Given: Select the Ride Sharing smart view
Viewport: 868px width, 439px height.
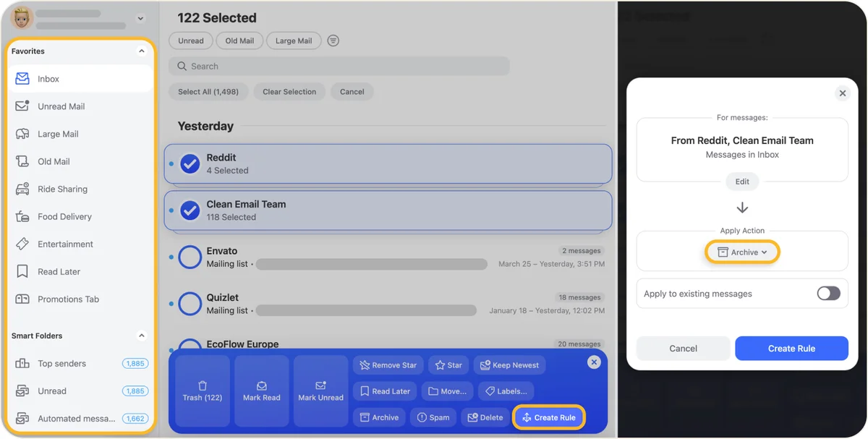Looking at the screenshot, I should pyautogui.click(x=64, y=189).
